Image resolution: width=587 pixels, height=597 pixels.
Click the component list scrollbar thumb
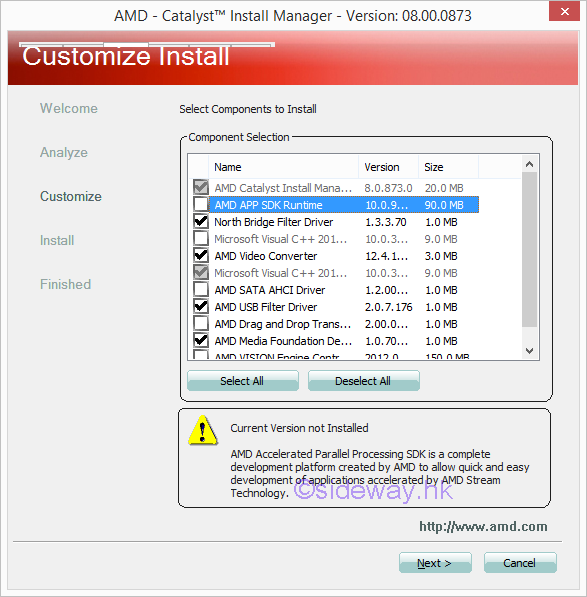pos(529,249)
